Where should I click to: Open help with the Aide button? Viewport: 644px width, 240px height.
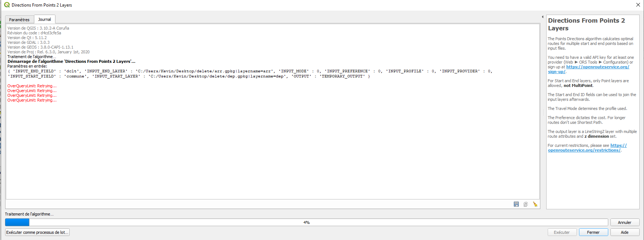click(x=624, y=232)
